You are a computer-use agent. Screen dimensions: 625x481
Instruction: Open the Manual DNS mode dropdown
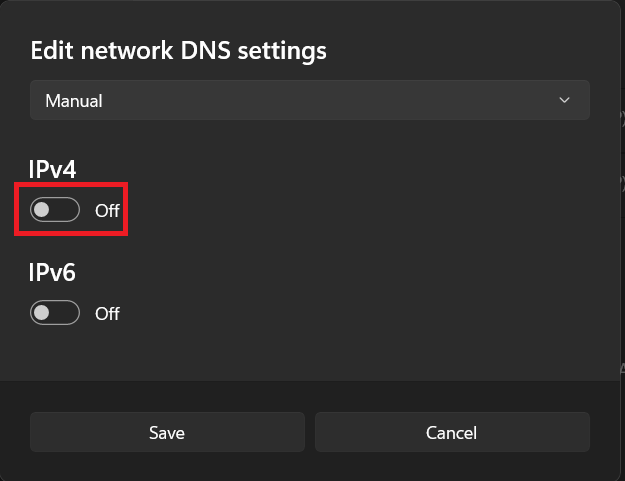tap(309, 100)
